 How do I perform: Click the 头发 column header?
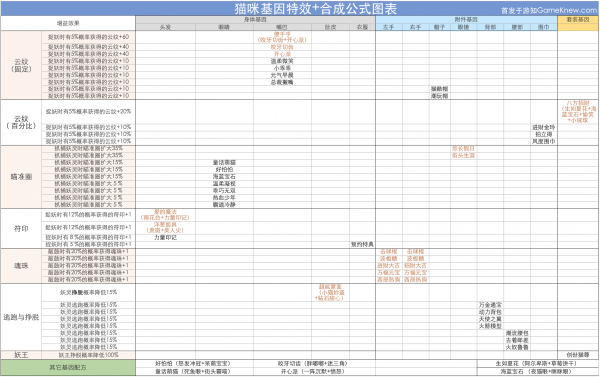pos(165,27)
